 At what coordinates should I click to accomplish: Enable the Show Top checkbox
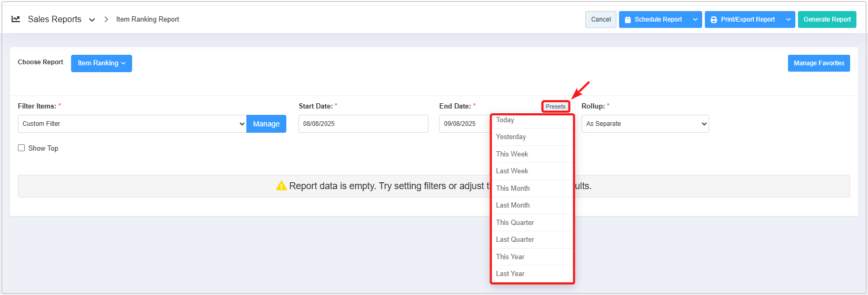[22, 148]
